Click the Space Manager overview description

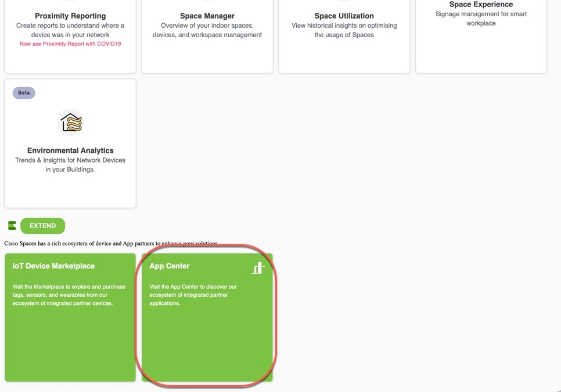pyautogui.click(x=207, y=30)
